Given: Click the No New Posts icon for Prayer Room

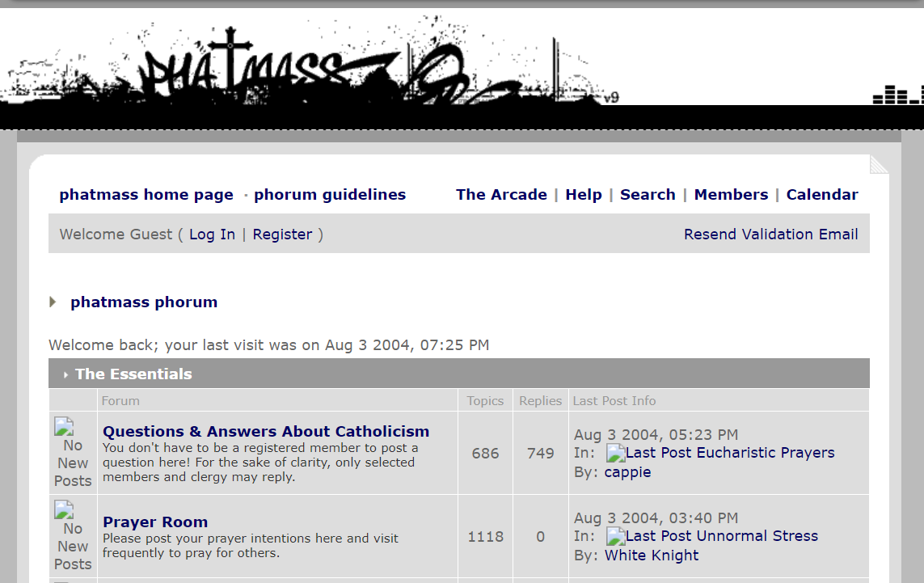Looking at the screenshot, I should (64, 510).
